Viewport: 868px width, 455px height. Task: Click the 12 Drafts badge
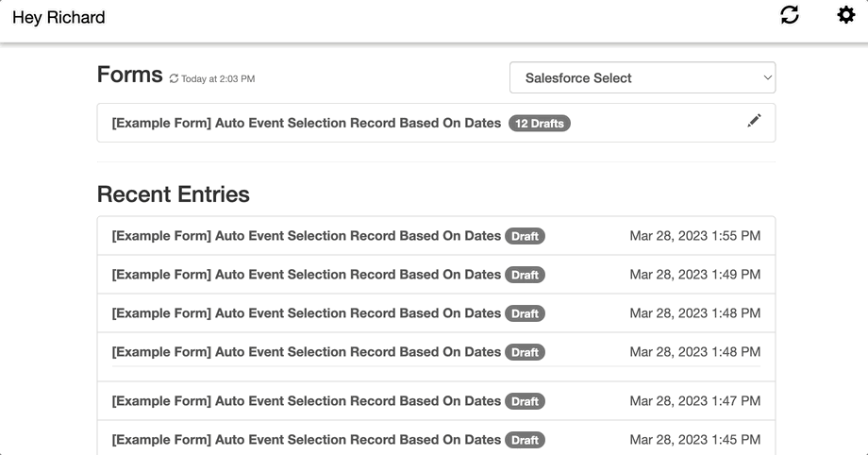pyautogui.click(x=540, y=124)
